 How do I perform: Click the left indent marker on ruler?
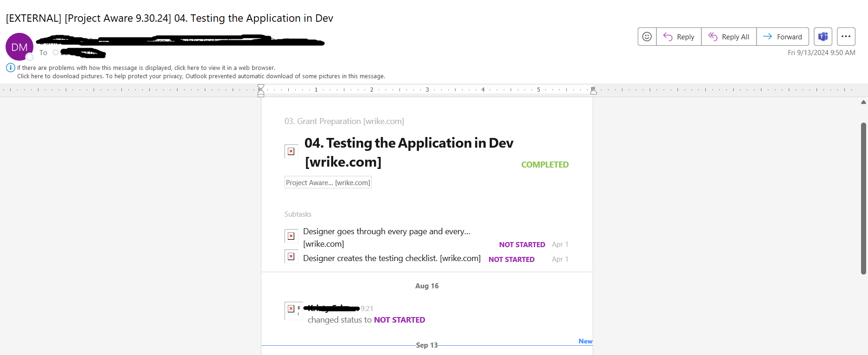coord(261,90)
